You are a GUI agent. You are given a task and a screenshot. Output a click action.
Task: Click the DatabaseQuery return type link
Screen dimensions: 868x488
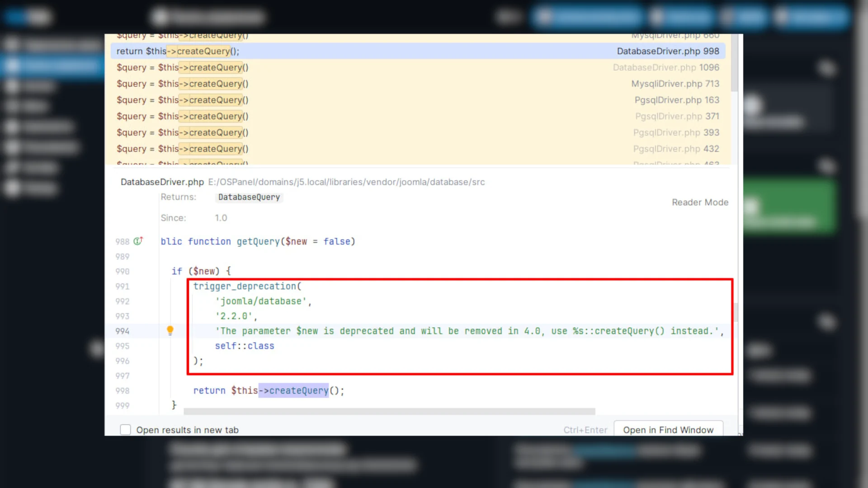click(249, 197)
